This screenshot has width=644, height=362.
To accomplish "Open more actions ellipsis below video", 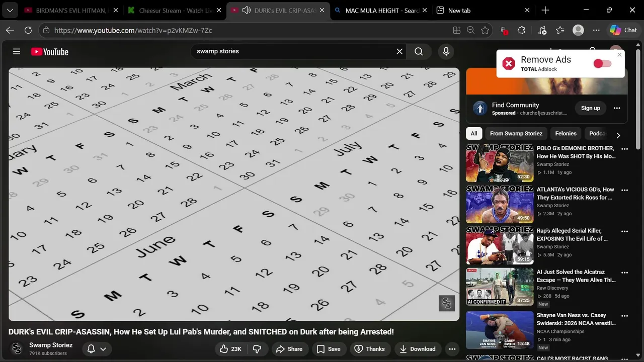I will tap(452, 349).
